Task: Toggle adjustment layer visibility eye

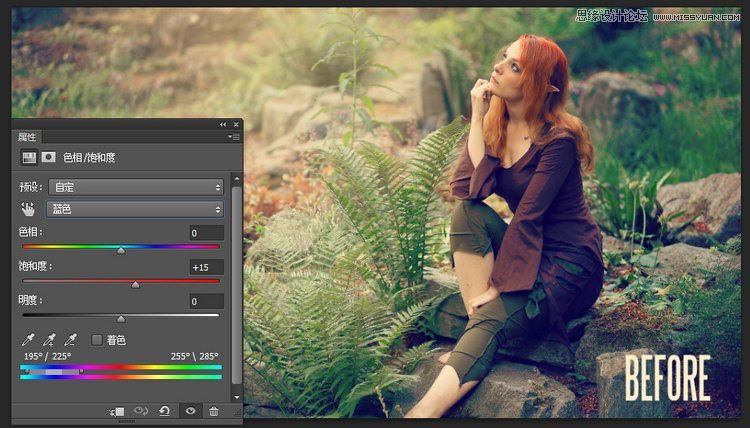Action: [189, 411]
